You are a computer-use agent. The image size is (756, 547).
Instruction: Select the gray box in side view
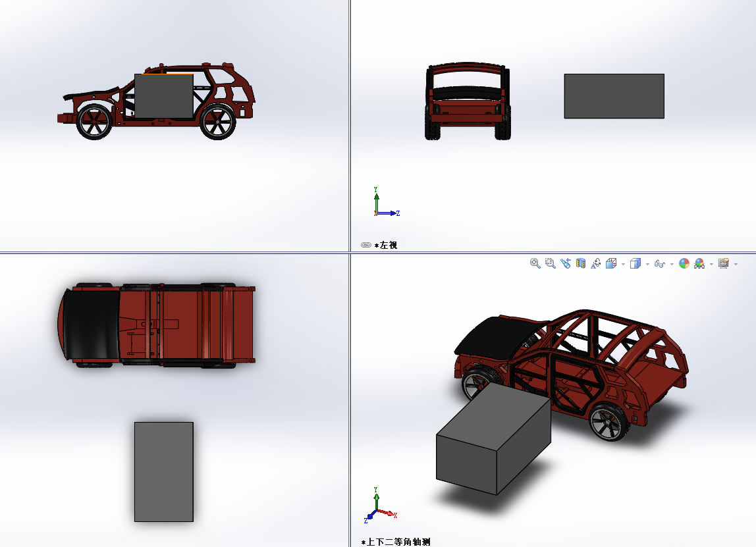point(164,96)
